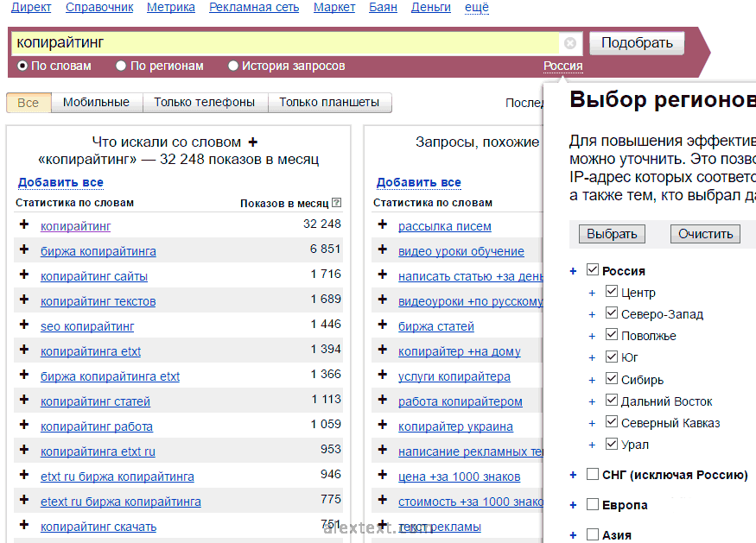Uncheck the 'Сибирь' region checkbox
The image size is (756, 543).
coord(612,379)
